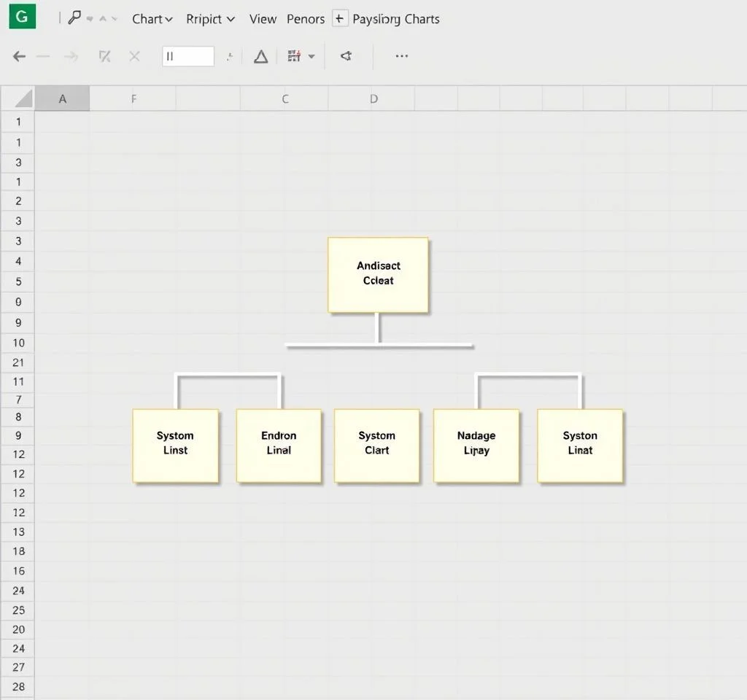Expand the Rripict dropdown menu
Viewport: 747px width, 700px height.
point(210,19)
